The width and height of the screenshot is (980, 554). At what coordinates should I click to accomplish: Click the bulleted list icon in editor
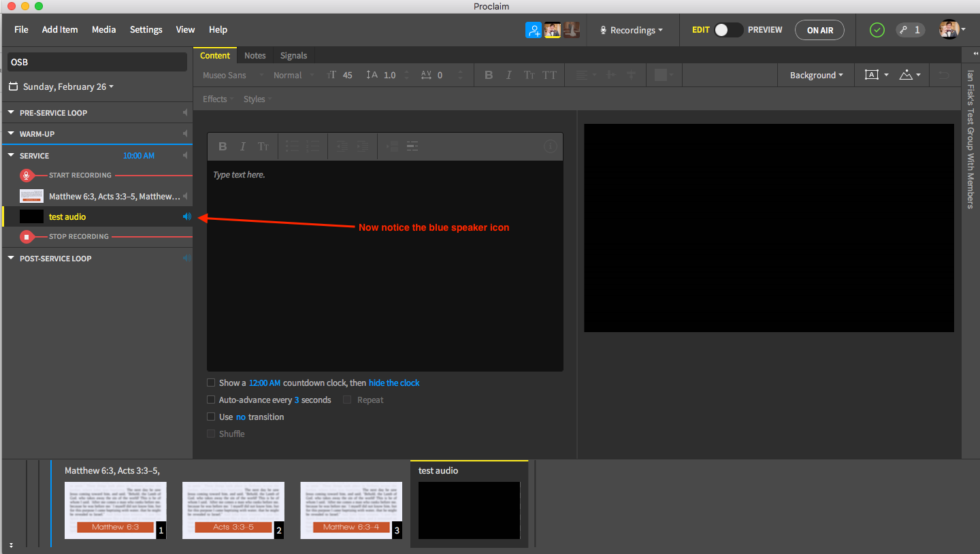[293, 146]
